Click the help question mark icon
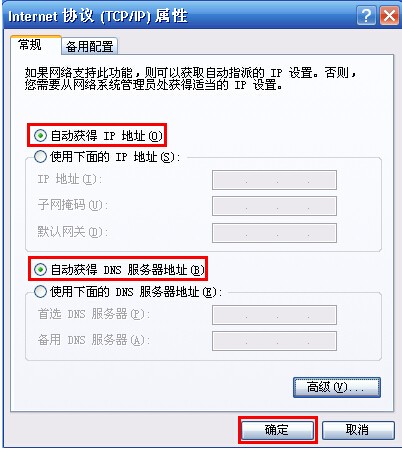The height and width of the screenshot is (452, 402). click(x=366, y=16)
